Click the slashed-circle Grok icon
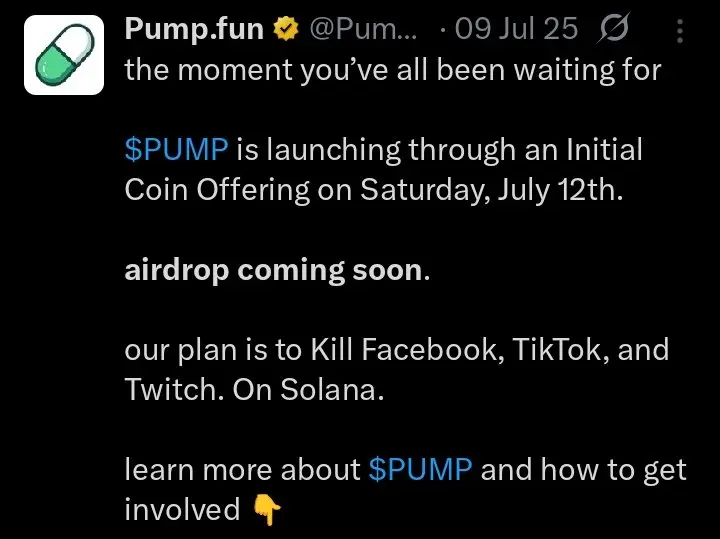 point(610,30)
